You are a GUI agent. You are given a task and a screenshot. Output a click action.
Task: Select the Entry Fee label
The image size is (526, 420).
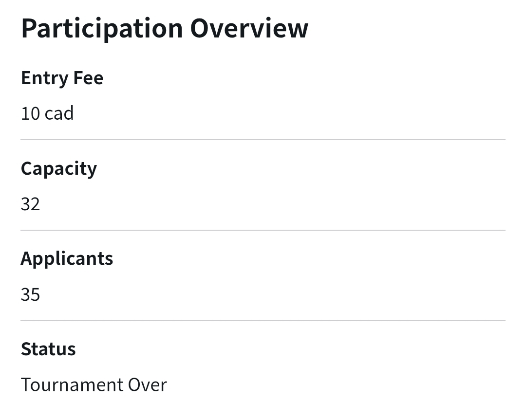click(62, 78)
